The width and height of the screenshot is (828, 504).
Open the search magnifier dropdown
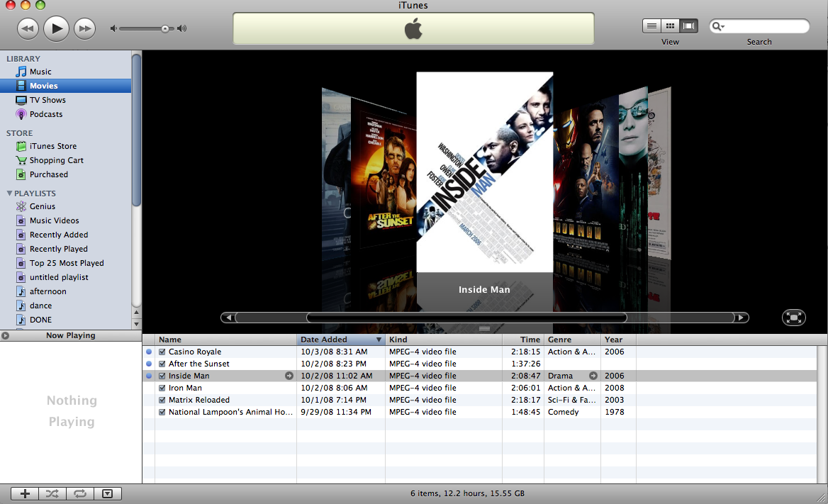pos(718,26)
